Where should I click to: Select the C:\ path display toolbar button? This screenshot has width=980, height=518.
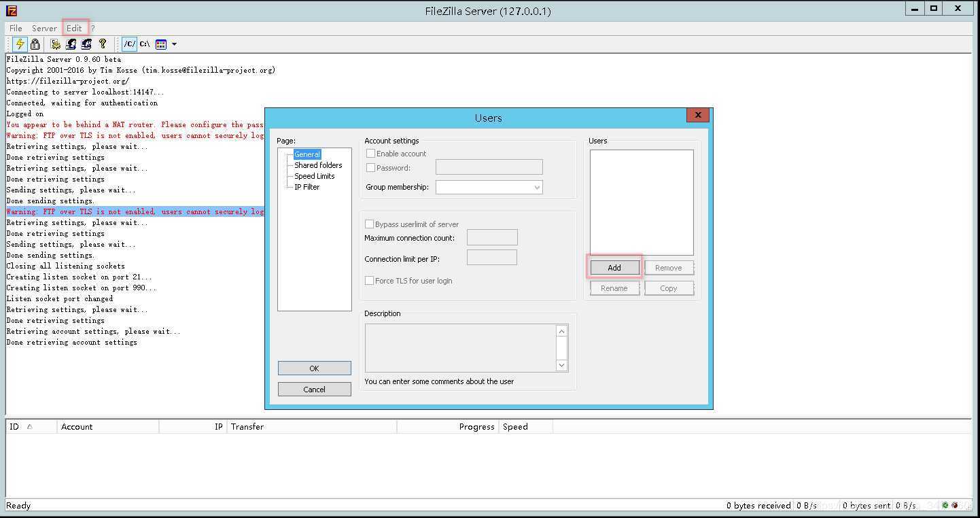click(x=145, y=44)
